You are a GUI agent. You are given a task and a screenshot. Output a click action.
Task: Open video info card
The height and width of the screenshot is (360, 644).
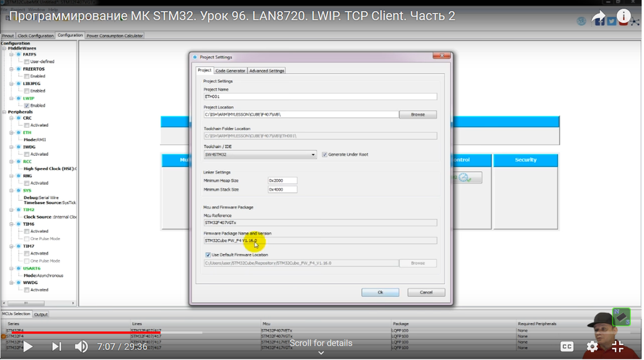(x=623, y=16)
